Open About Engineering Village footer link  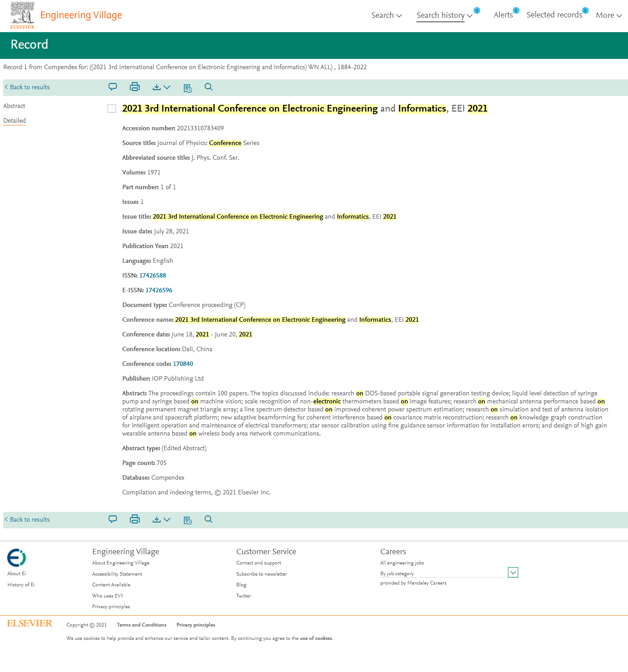coord(121,563)
